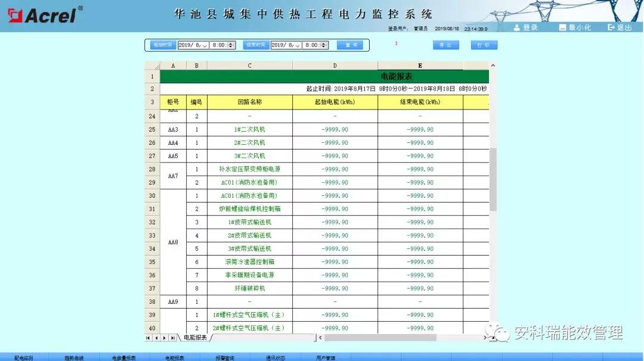Click the 编号 header cell

tap(197, 102)
